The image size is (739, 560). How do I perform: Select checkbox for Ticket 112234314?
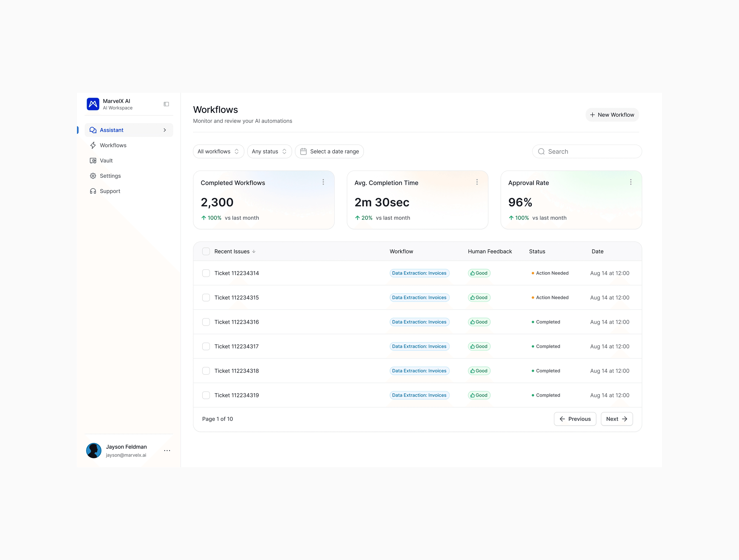(206, 273)
